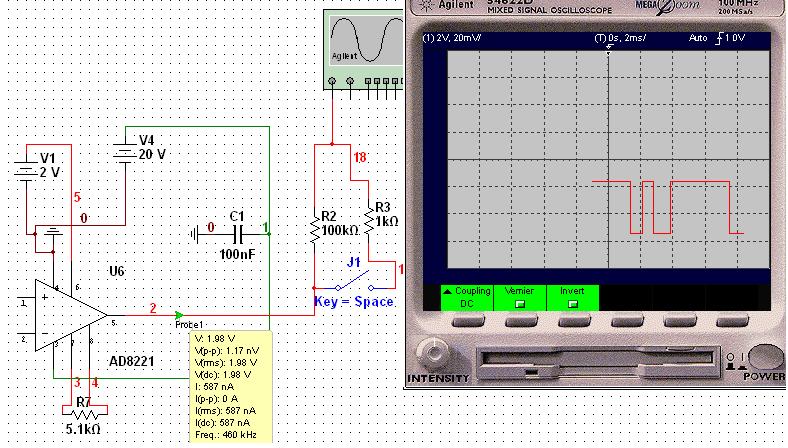Click net label '5' beside V1
788x448 pixels.
point(77,197)
